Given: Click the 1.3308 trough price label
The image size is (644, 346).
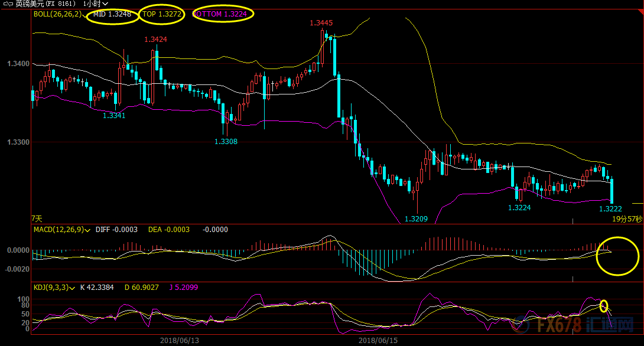Looking at the screenshot, I should click(226, 142).
